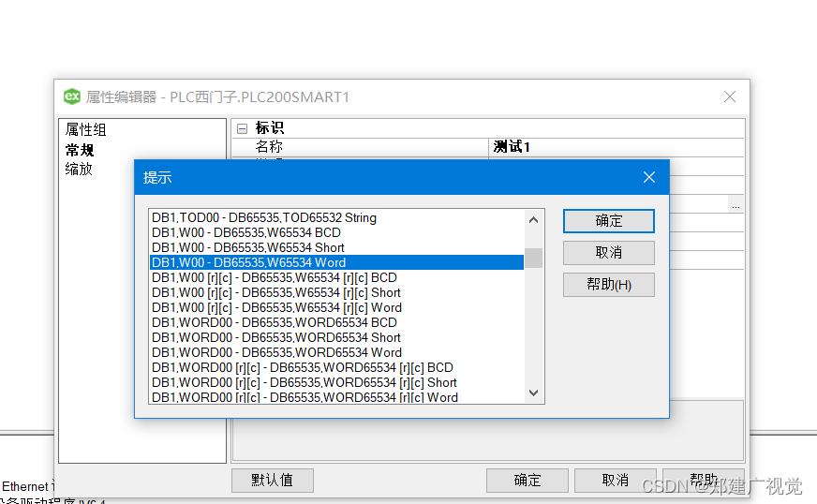
Task: Click 默认值 button in property editor
Action: (x=273, y=480)
